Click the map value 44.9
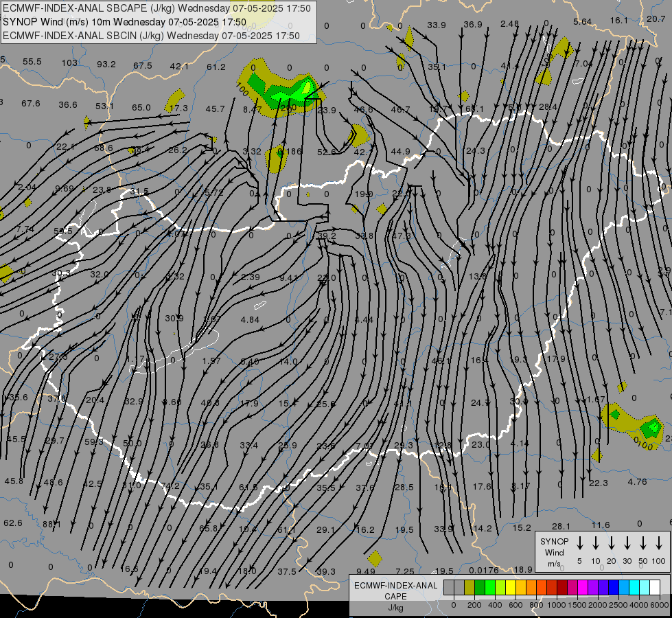Image resolution: width=672 pixels, height=618 pixels. click(400, 151)
